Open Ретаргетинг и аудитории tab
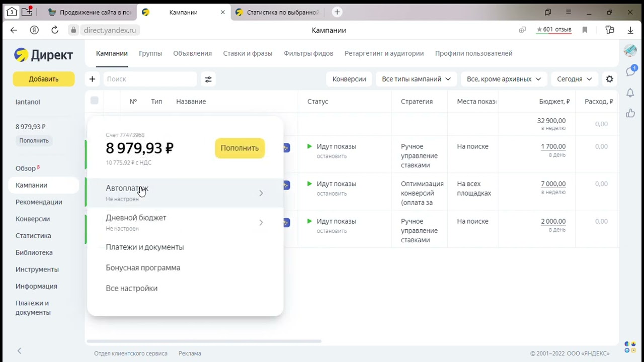This screenshot has width=644, height=362. (x=384, y=53)
